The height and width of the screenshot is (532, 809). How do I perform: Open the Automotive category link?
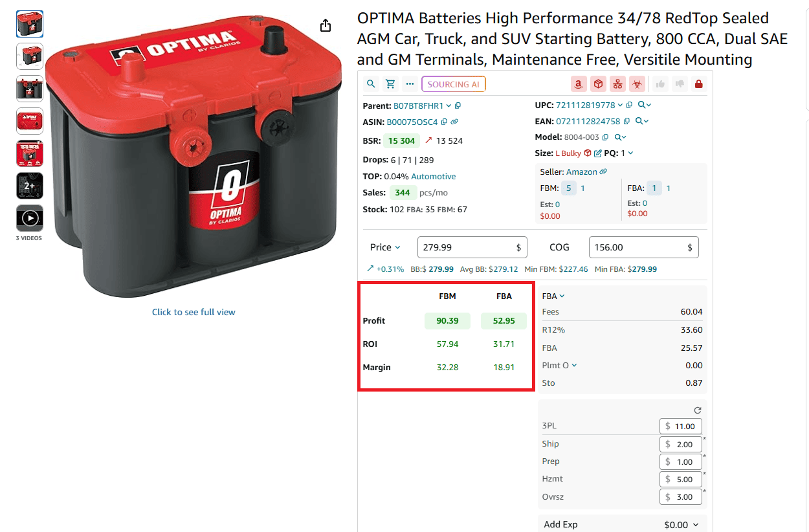click(433, 176)
